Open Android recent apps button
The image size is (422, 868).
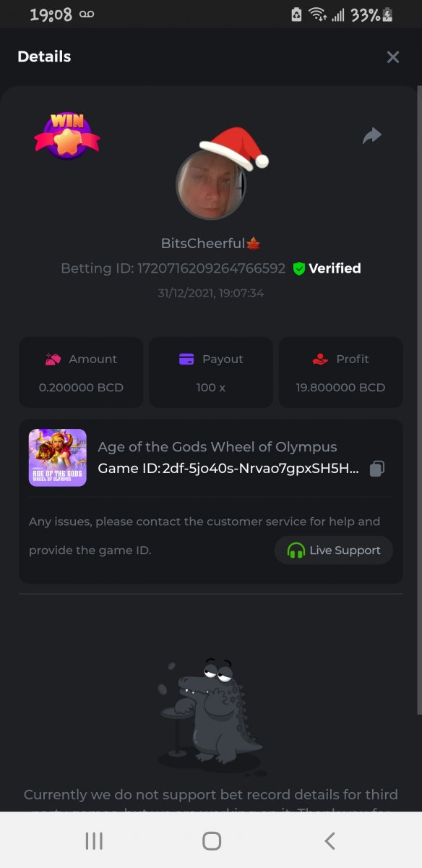(94, 841)
